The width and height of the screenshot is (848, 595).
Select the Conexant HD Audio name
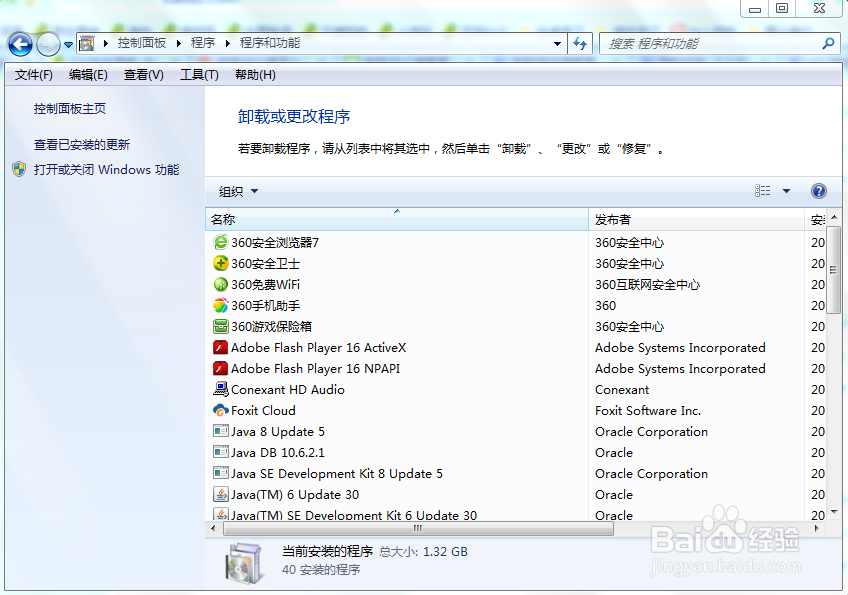288,389
